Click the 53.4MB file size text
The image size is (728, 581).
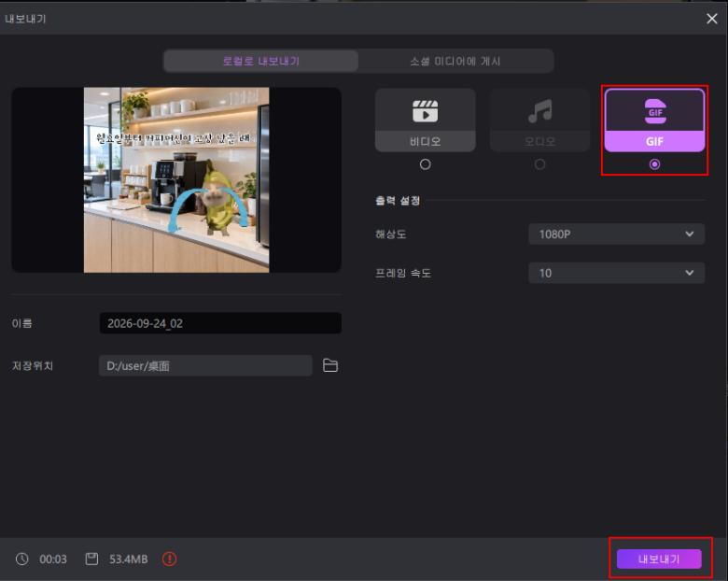(x=129, y=560)
